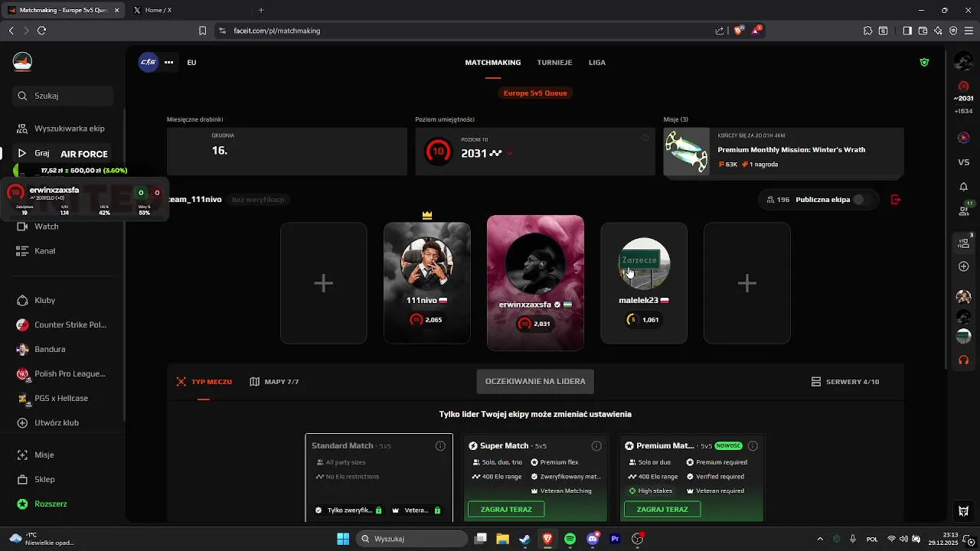Switch to the LIGA tab
Screen dimensions: 980x551
click(x=597, y=62)
